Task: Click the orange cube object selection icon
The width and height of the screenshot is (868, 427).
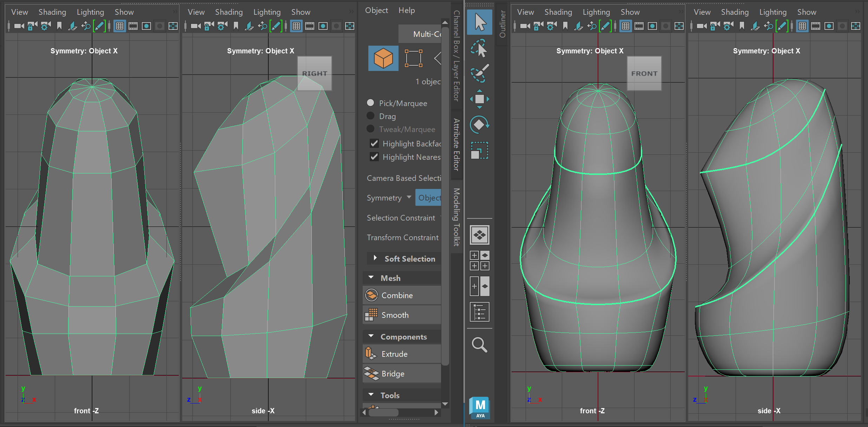Action: click(383, 58)
